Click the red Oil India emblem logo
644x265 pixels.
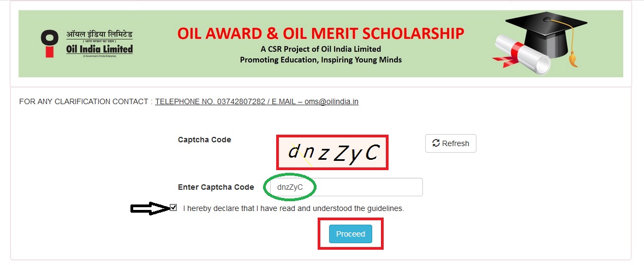tap(50, 44)
